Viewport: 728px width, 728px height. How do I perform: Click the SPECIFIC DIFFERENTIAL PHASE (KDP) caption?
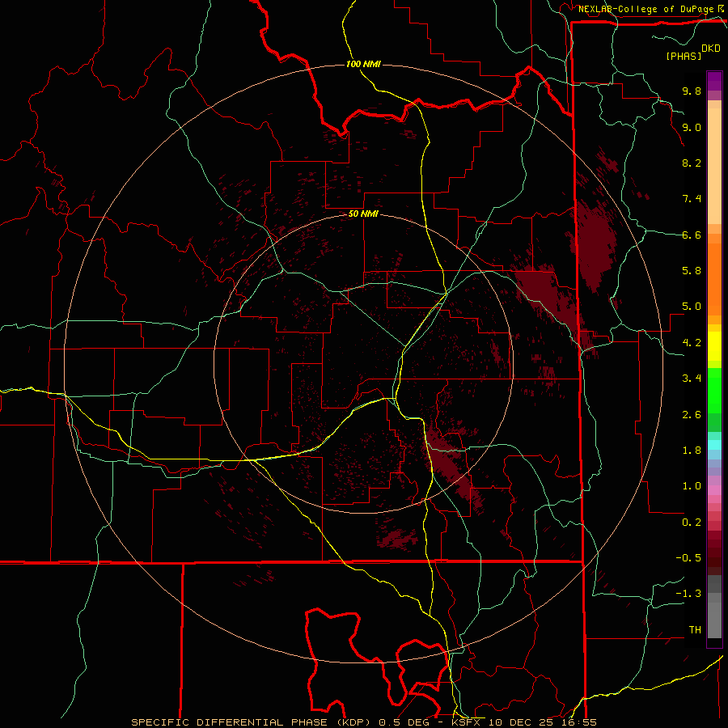point(252,722)
